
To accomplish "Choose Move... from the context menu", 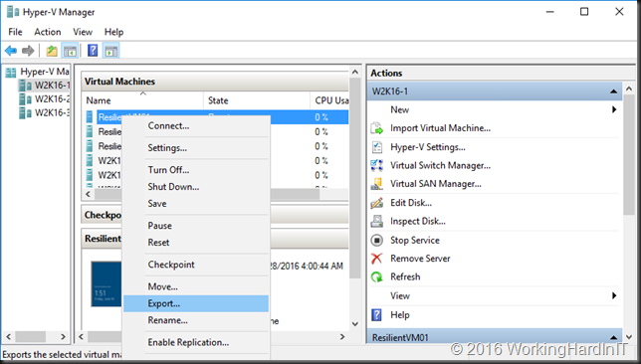I will pos(196,286).
